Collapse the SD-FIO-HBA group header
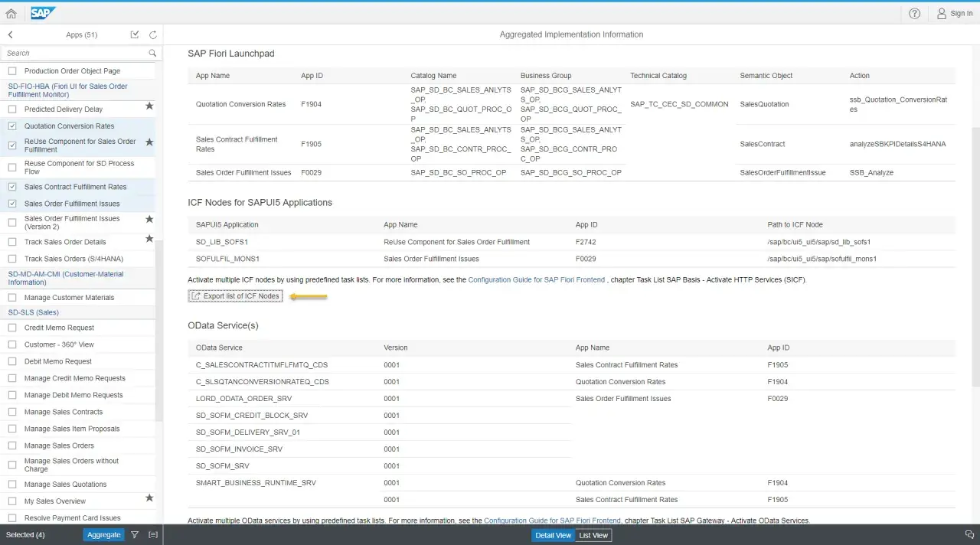The image size is (980, 545). (77, 90)
